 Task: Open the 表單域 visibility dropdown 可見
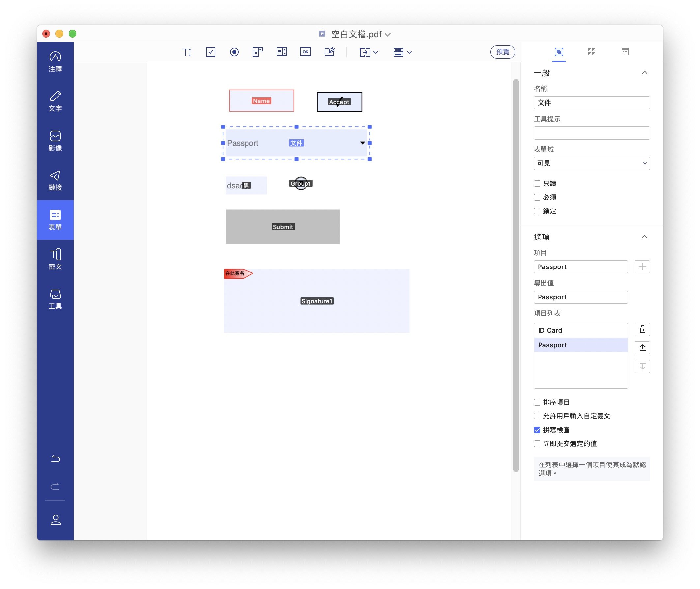click(x=592, y=163)
